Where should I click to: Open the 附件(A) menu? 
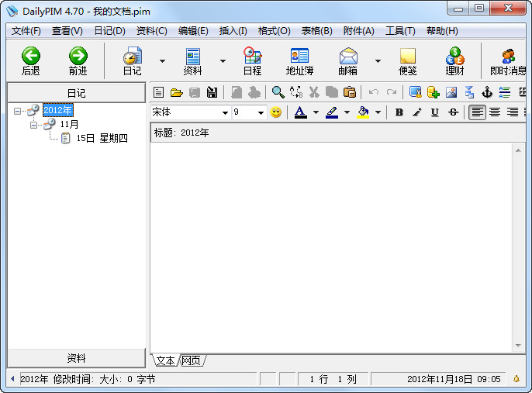(x=358, y=31)
